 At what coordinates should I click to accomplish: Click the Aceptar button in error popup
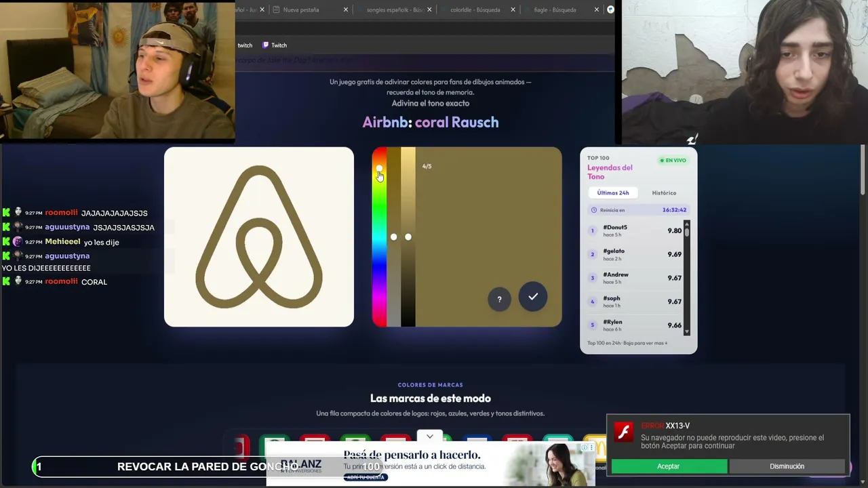point(669,466)
